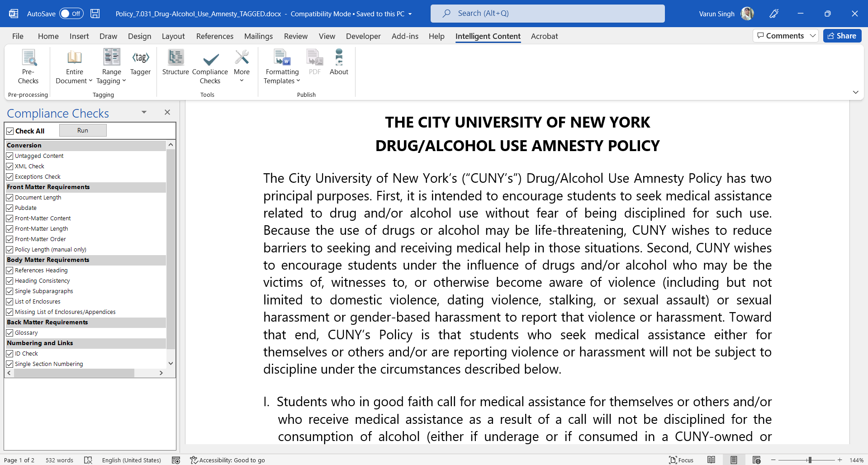Switch to Read Mode view
868x465 pixels.
711,460
